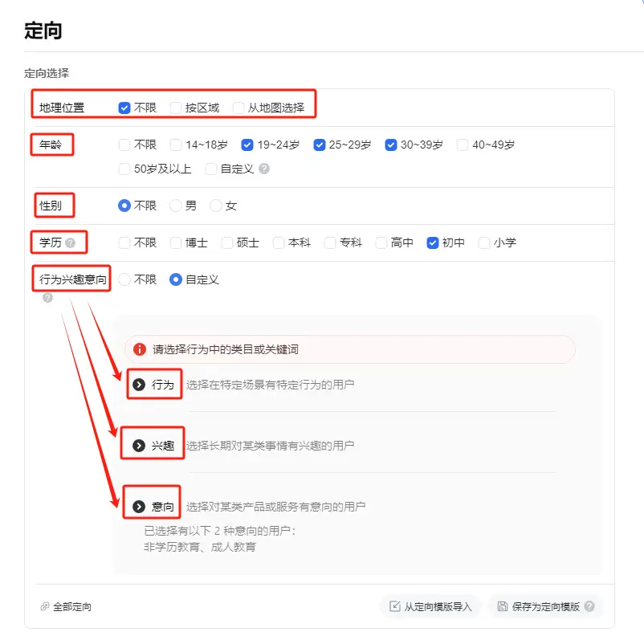Screen dimensions: 644x644
Task: Check 14~18岁 age range
Action: [176, 145]
